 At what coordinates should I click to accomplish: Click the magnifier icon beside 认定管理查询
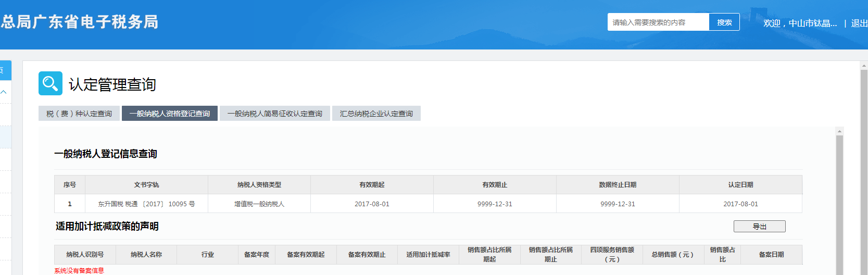click(x=50, y=83)
